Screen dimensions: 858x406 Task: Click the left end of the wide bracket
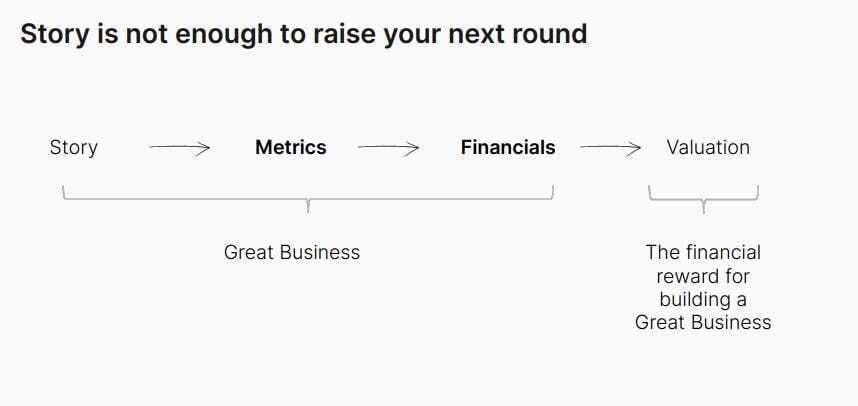click(63, 192)
